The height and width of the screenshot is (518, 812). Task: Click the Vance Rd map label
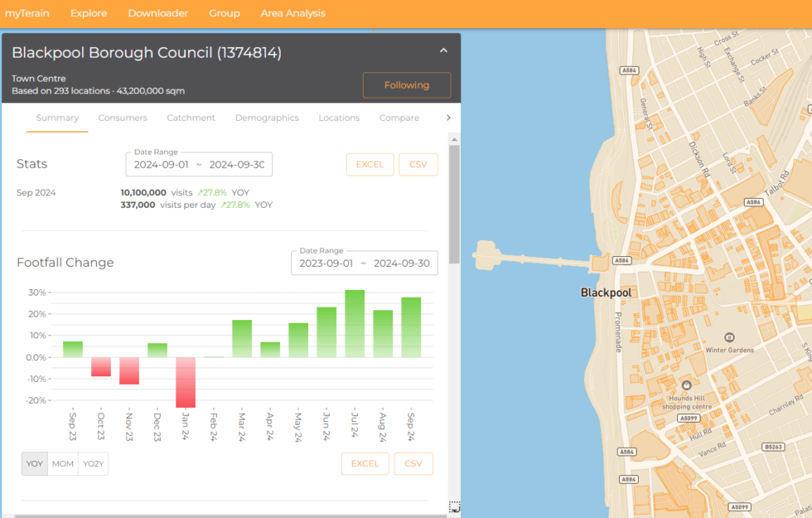(712, 449)
